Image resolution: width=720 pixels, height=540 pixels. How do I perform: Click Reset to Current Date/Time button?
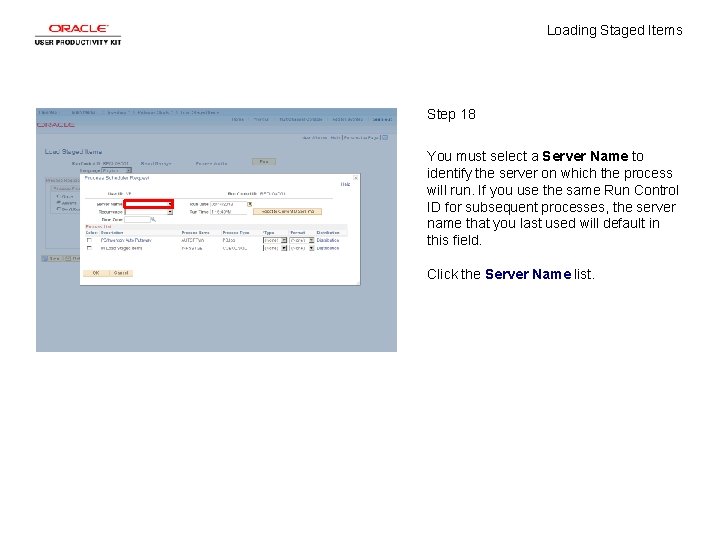(287, 212)
